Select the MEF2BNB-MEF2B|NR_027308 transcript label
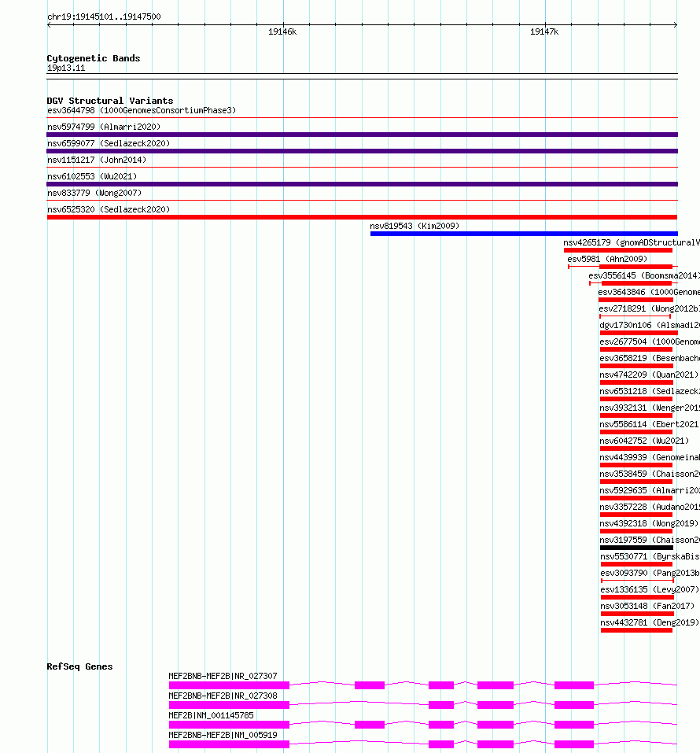Screen dimensions: 700x753 pos(223,696)
